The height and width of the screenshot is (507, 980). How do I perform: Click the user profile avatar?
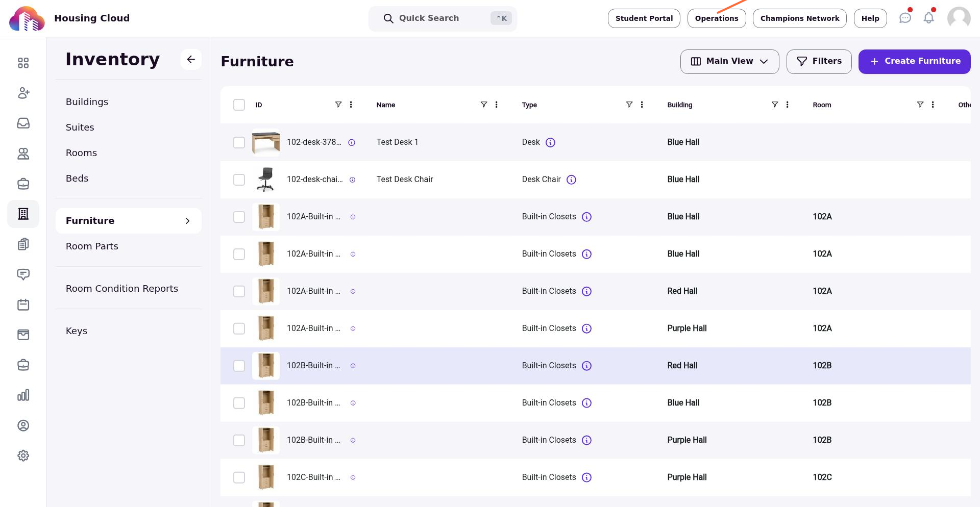[x=959, y=18]
